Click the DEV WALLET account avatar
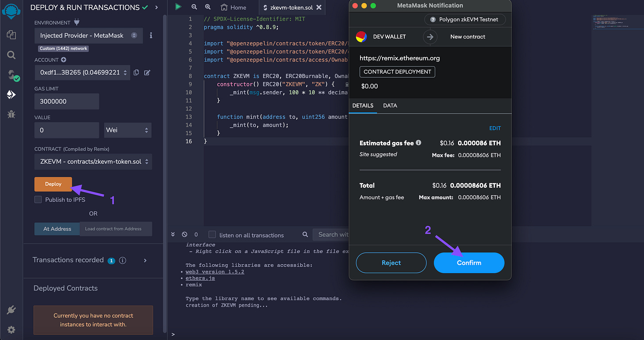644x340 pixels. pos(361,37)
